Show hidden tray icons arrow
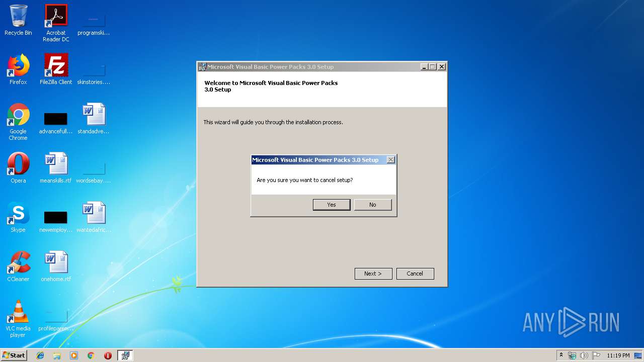Image resolution: width=644 pixels, height=362 pixels. pos(561,355)
